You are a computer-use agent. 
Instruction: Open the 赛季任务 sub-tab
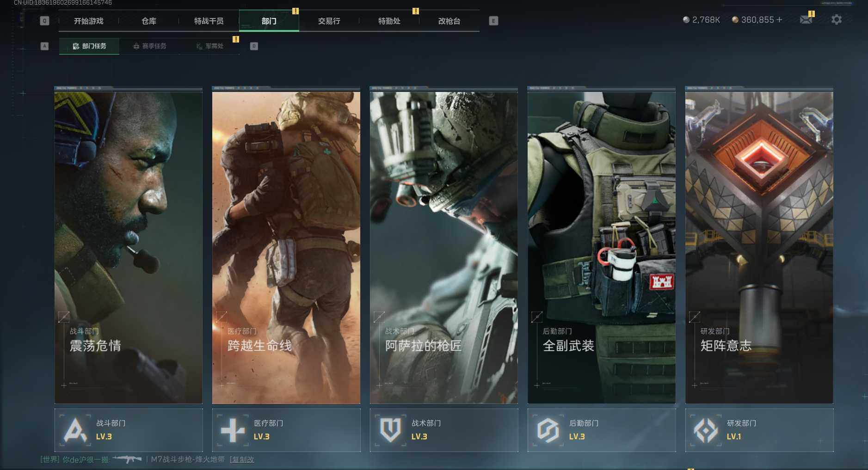149,46
